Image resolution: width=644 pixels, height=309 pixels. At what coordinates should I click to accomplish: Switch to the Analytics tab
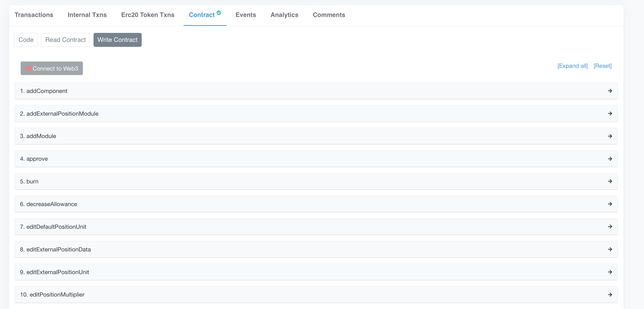point(284,15)
